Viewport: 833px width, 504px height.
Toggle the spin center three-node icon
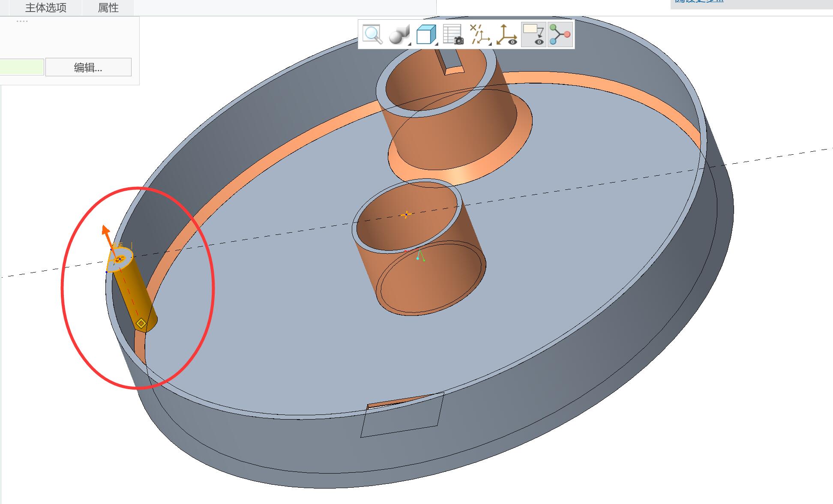point(560,34)
